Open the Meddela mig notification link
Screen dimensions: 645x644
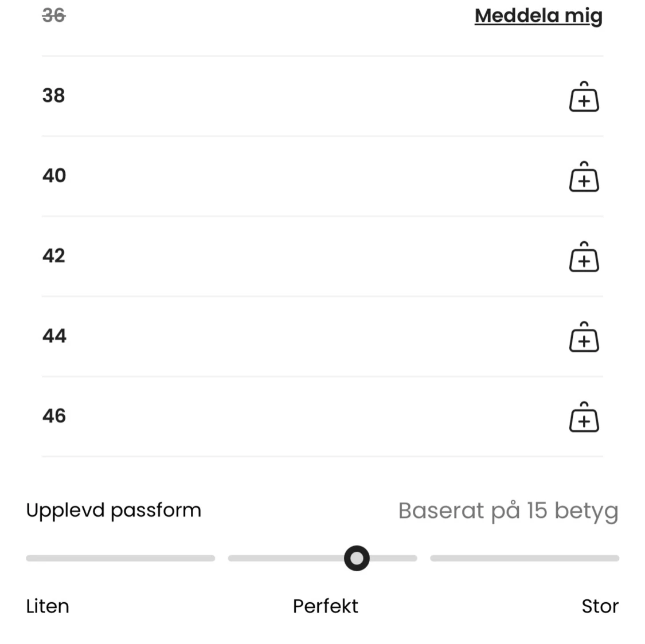coord(538,15)
